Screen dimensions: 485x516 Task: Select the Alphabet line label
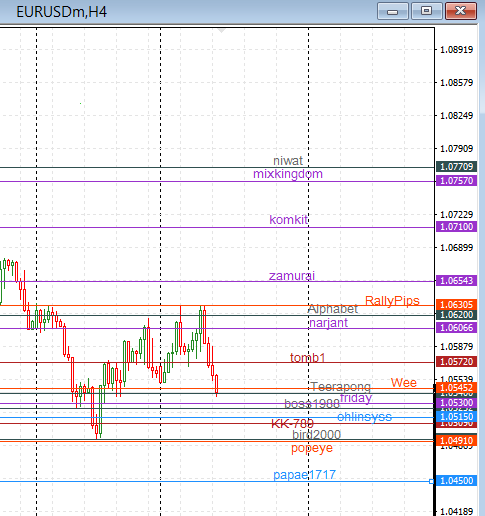(333, 309)
